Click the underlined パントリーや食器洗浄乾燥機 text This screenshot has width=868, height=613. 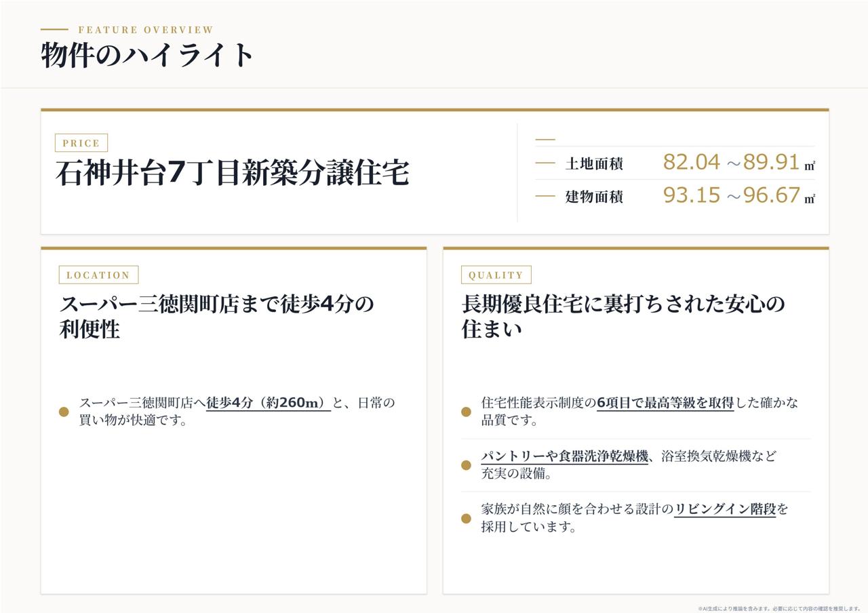click(x=565, y=456)
